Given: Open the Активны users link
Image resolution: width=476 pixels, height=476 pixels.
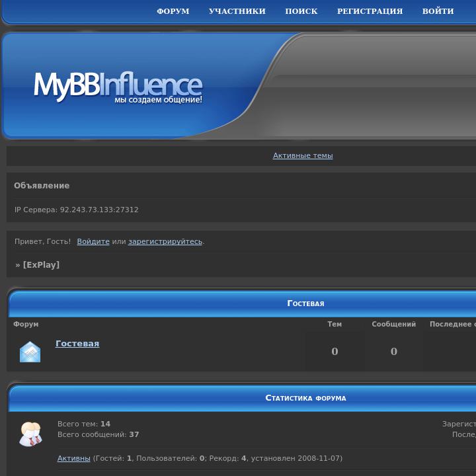Looking at the screenshot, I should tap(74, 458).
